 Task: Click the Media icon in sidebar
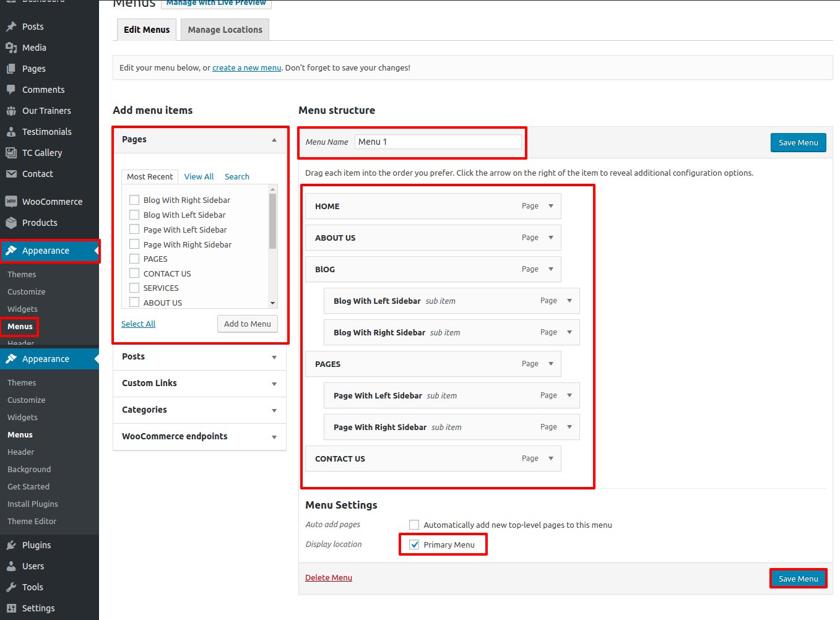tap(11, 48)
